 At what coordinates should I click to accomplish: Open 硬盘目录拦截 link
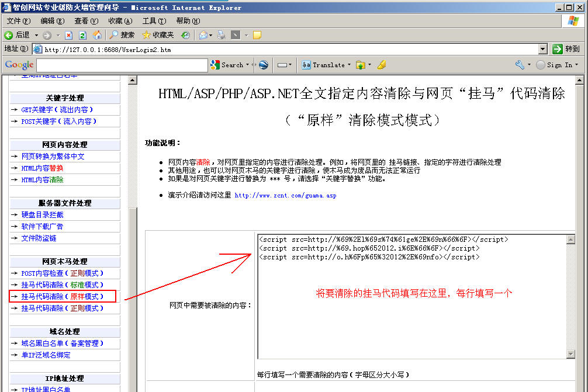(x=42, y=215)
